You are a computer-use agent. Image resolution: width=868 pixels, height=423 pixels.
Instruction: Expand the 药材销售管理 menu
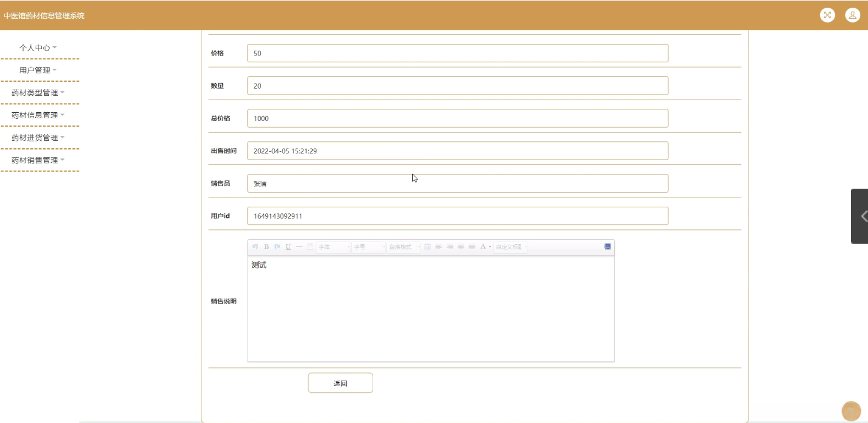(x=38, y=161)
